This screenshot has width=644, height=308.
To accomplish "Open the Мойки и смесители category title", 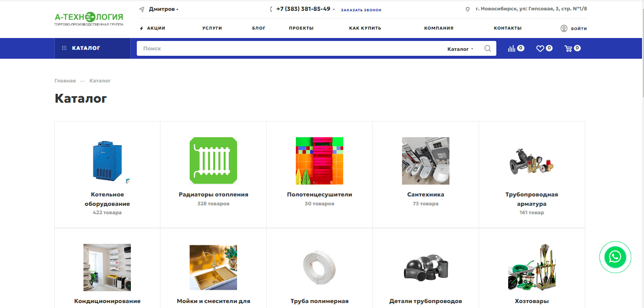I will click(x=213, y=301).
